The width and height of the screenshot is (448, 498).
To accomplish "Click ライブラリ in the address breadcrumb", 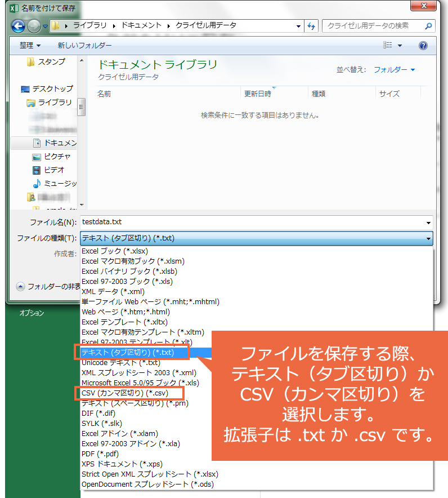I will (x=90, y=25).
